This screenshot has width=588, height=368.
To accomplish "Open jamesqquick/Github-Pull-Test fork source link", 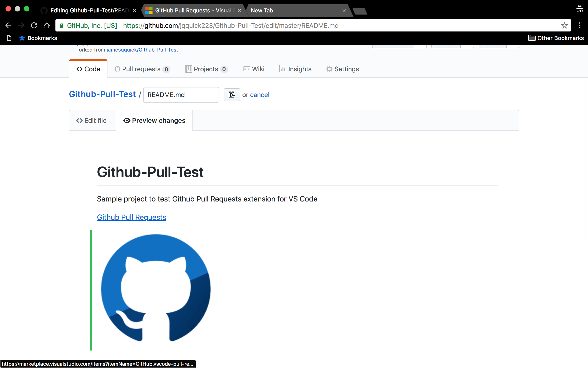I will [142, 50].
